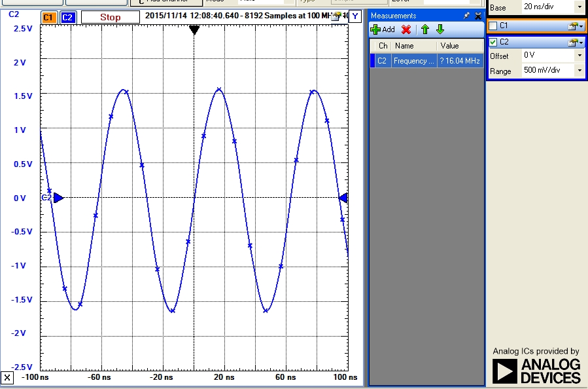588x389 pixels.
Task: Click the X axis button below plot
Action: coord(7,378)
